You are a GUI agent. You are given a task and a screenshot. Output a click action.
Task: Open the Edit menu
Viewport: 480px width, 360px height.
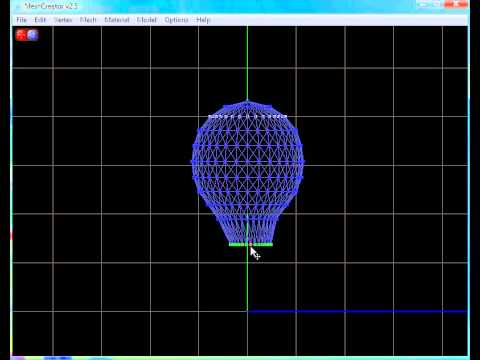[40, 20]
